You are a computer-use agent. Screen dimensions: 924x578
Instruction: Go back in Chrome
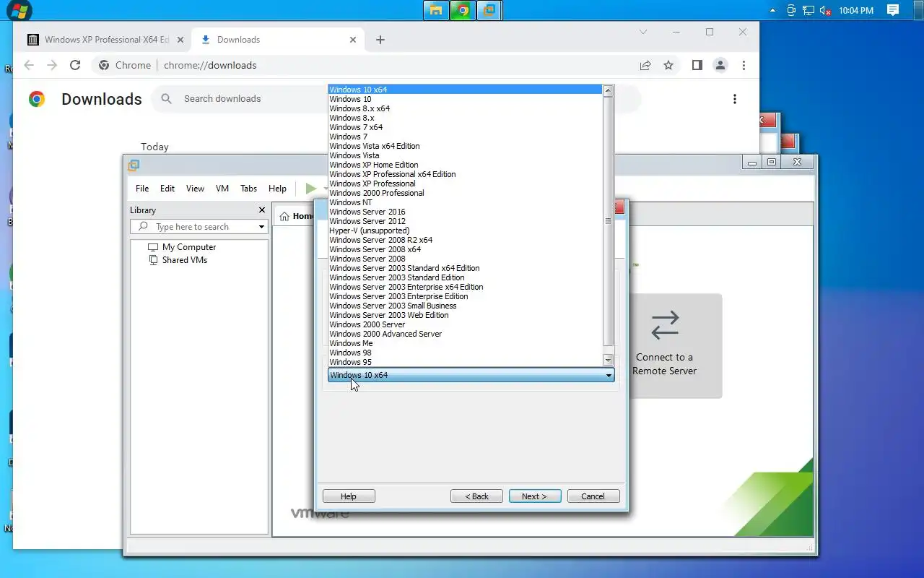[29, 65]
